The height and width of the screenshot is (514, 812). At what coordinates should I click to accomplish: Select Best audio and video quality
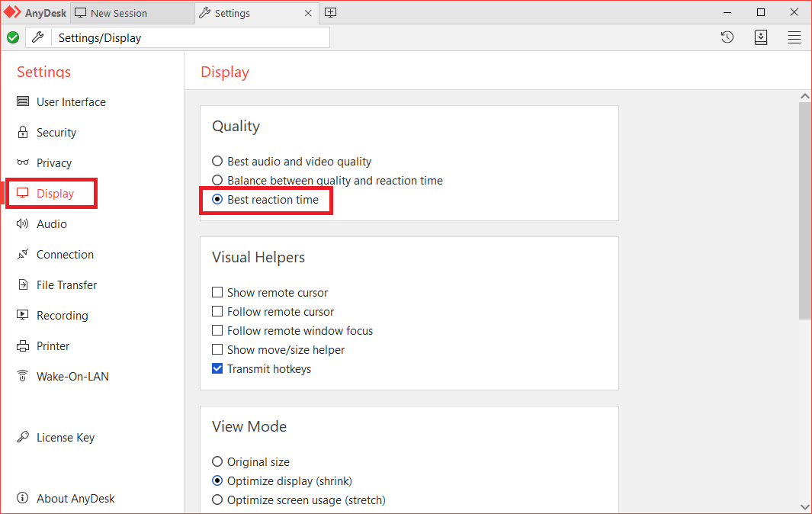tap(218, 162)
